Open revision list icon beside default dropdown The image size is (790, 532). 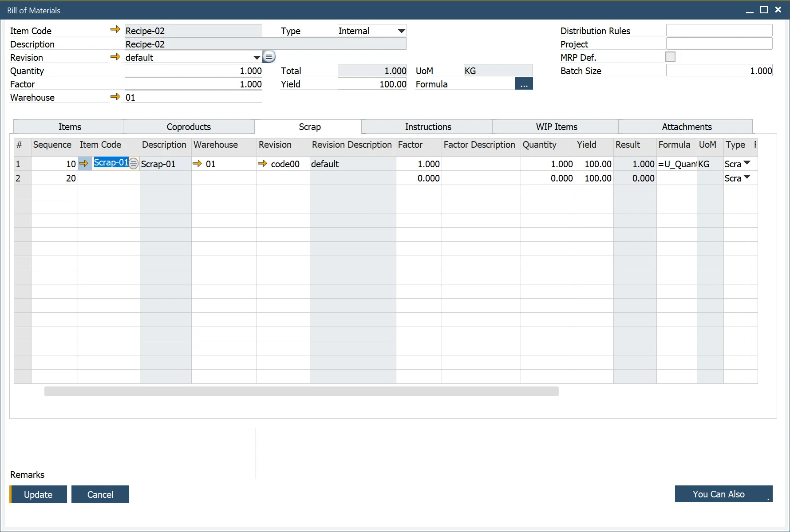(x=269, y=57)
